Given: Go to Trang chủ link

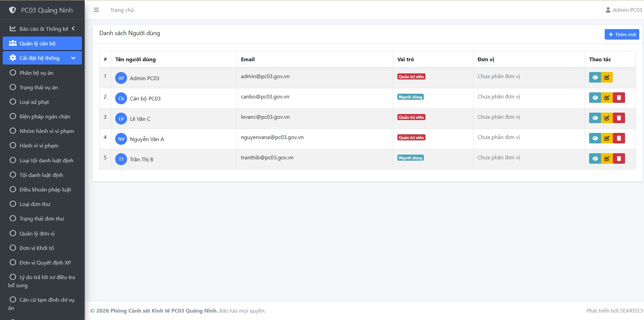Looking at the screenshot, I should tap(122, 10).
